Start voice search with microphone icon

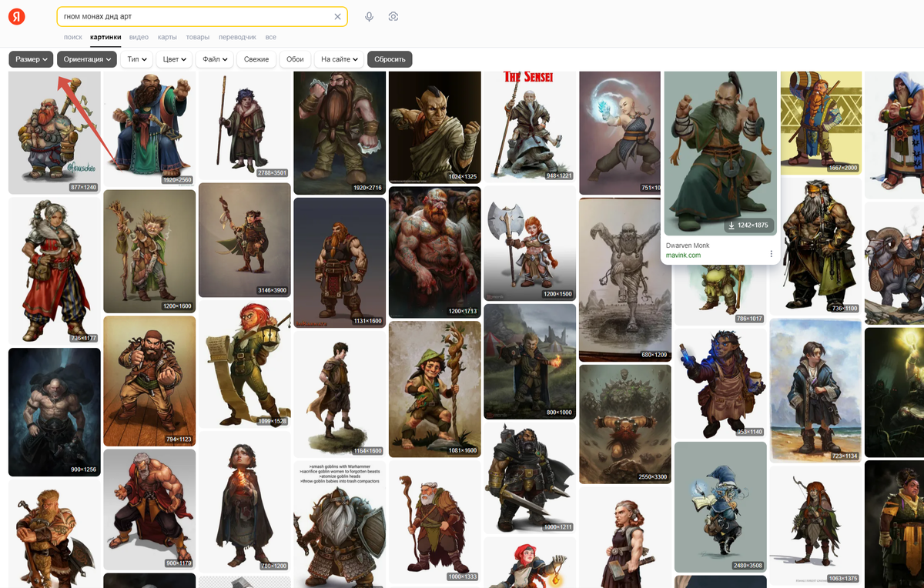[370, 17]
